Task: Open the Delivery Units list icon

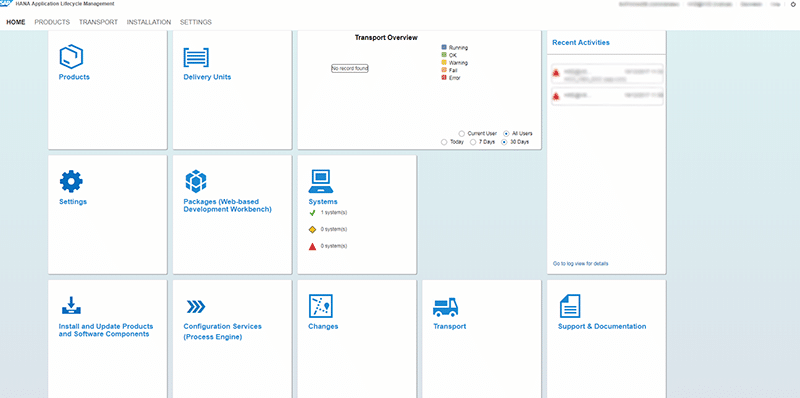Action: point(196,57)
